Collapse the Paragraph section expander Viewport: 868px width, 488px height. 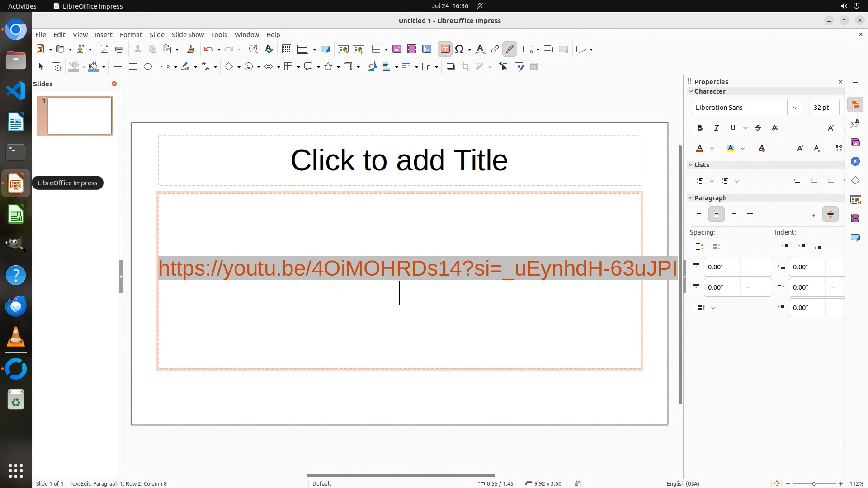tap(691, 198)
